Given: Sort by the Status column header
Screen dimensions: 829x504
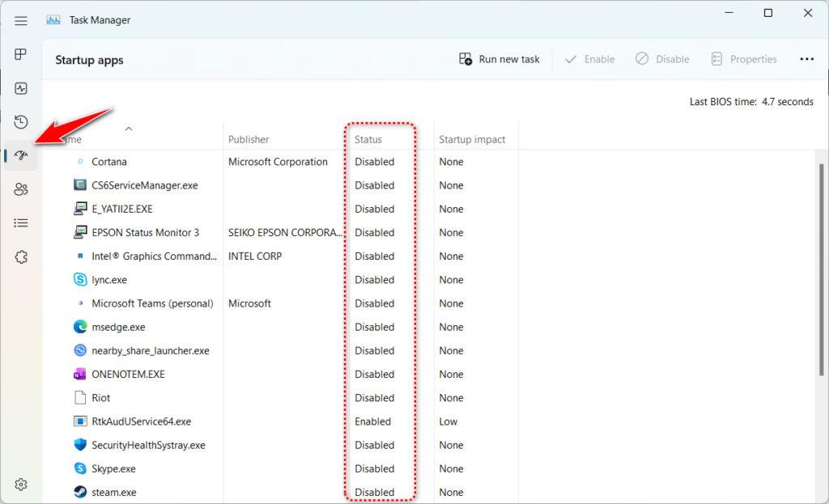Looking at the screenshot, I should [368, 139].
